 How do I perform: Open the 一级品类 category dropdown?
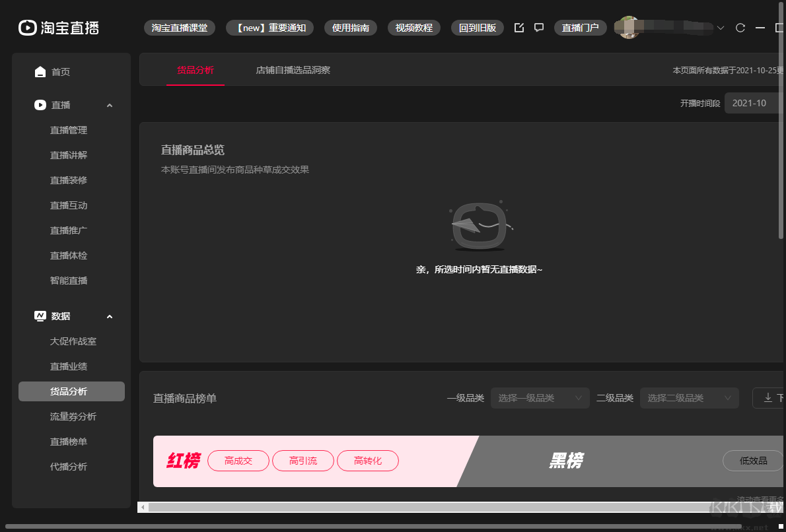pyautogui.click(x=540, y=397)
